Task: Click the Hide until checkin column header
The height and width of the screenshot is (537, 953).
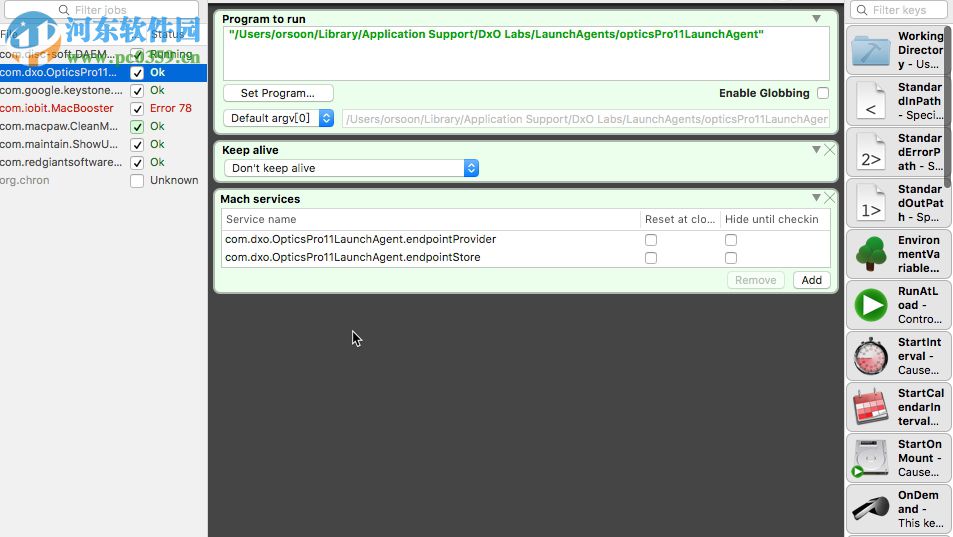Action: click(x=775, y=219)
